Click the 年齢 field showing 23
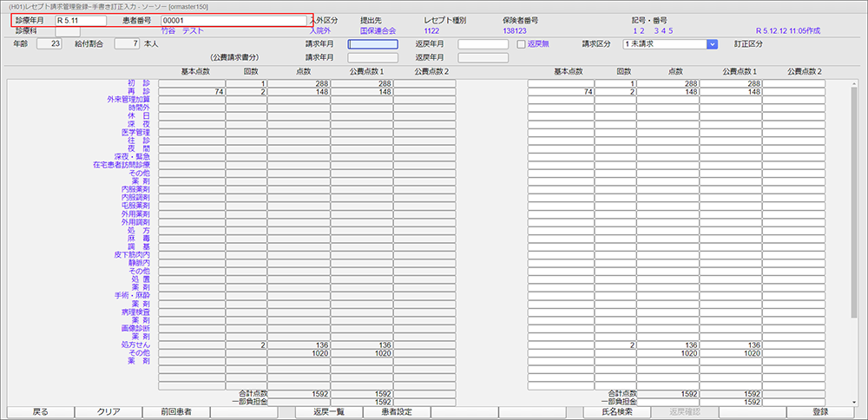 pos(49,43)
